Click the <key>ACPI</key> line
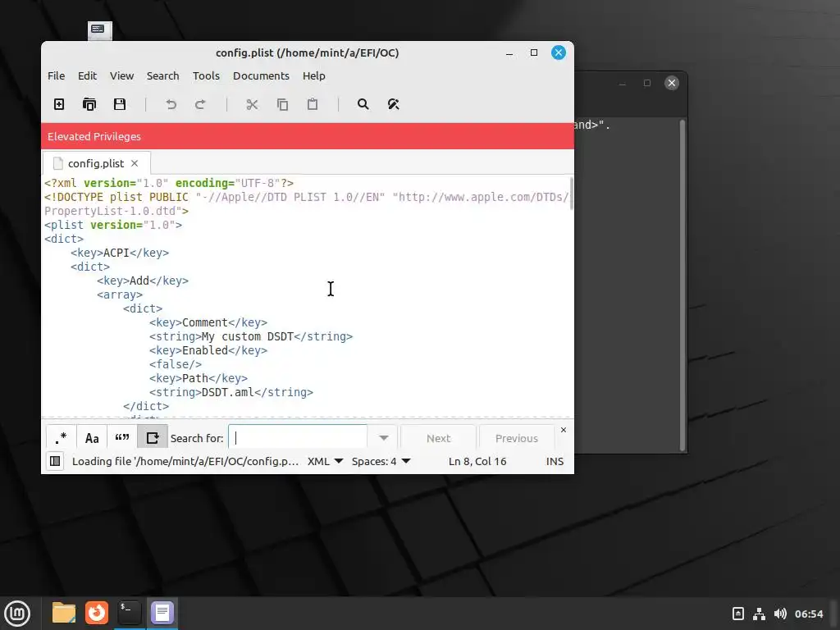The width and height of the screenshot is (840, 630). pyautogui.click(x=120, y=253)
